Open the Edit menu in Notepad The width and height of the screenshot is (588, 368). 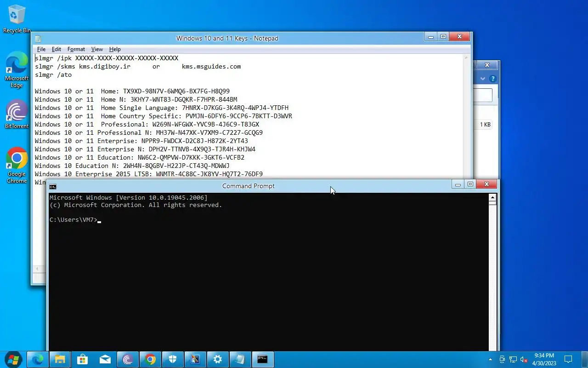coord(57,49)
